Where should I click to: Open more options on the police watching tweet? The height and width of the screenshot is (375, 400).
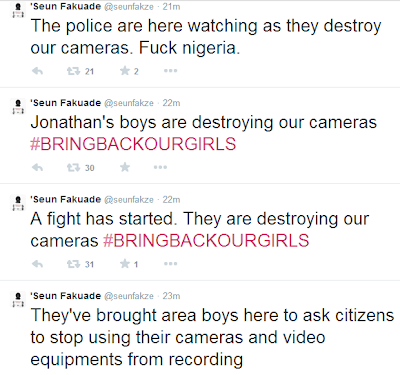point(170,71)
